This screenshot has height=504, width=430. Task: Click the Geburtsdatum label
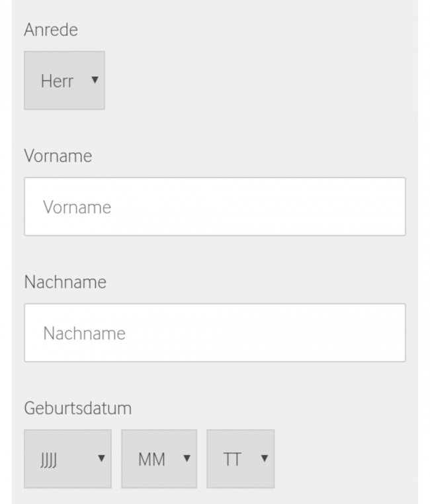(x=77, y=409)
